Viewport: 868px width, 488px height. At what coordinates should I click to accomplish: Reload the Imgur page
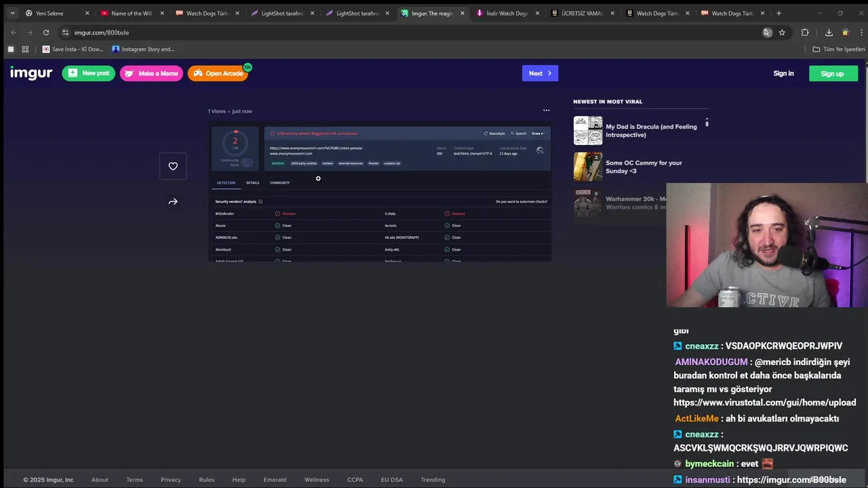click(45, 33)
